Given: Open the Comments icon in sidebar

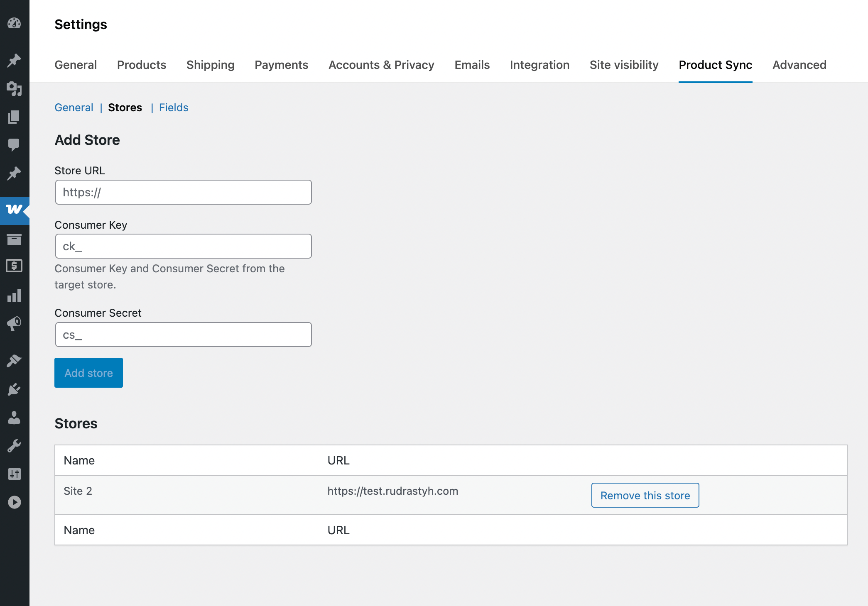Looking at the screenshot, I should point(15,144).
